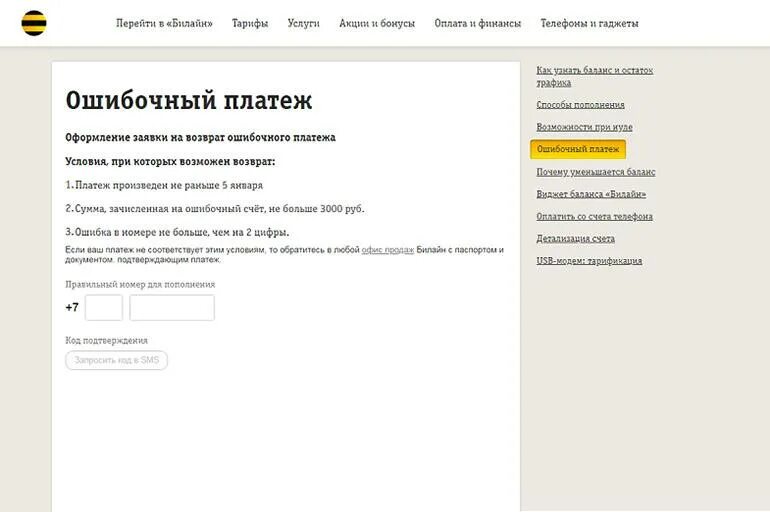The height and width of the screenshot is (512, 770).
Task: Select the highlighted 'Ошибочный платеж' sidebar item
Action: pos(578,149)
